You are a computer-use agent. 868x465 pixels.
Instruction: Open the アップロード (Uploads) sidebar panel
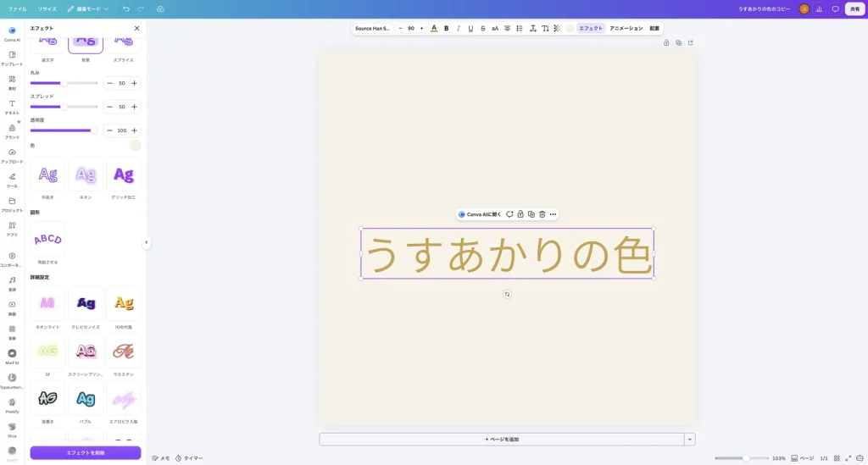click(x=12, y=155)
